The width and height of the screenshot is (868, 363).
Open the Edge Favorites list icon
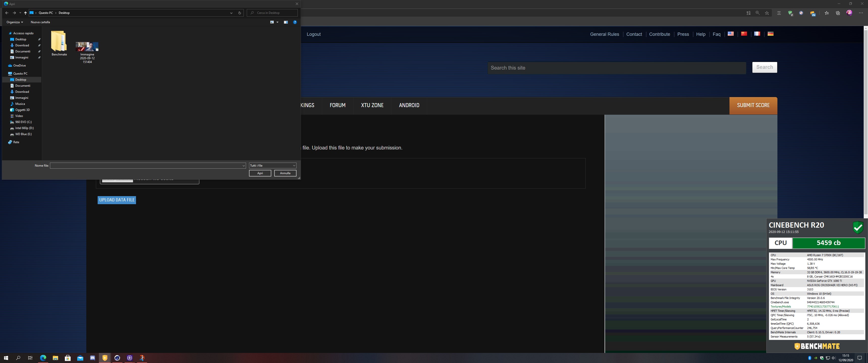click(x=827, y=13)
